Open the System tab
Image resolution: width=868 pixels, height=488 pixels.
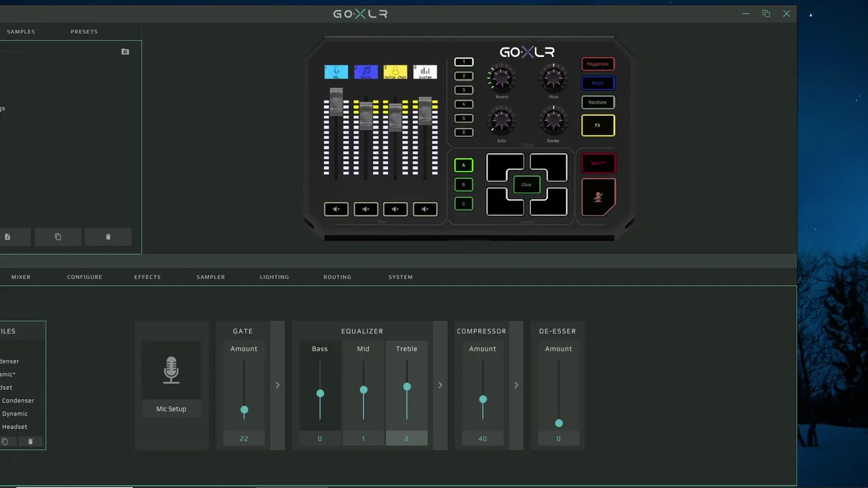coord(401,277)
